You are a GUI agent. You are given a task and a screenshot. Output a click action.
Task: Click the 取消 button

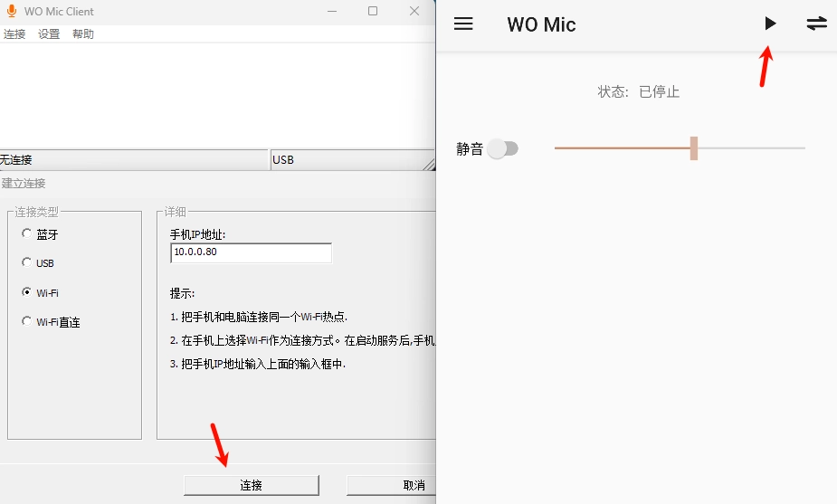point(391,485)
